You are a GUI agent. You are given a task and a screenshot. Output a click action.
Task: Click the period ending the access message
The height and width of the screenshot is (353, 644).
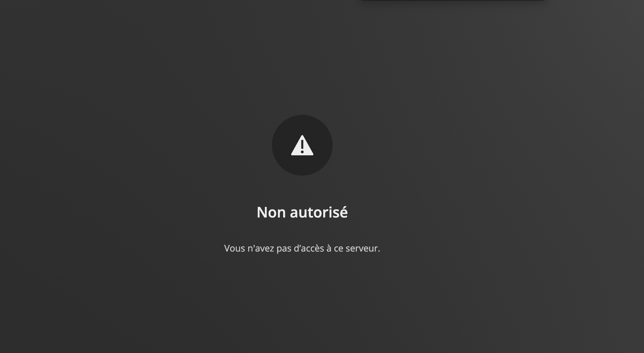[379, 252]
